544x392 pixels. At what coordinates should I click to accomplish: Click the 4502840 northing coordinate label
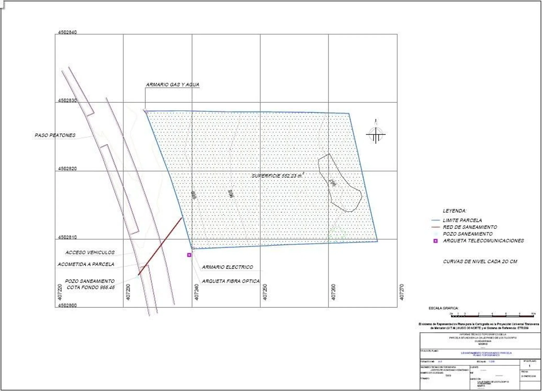click(67, 32)
